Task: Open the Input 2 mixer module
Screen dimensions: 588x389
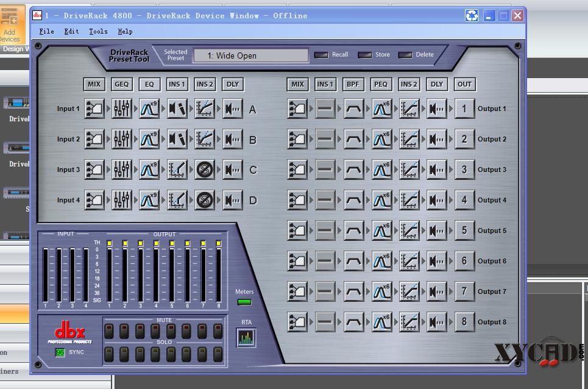Action: pos(94,139)
